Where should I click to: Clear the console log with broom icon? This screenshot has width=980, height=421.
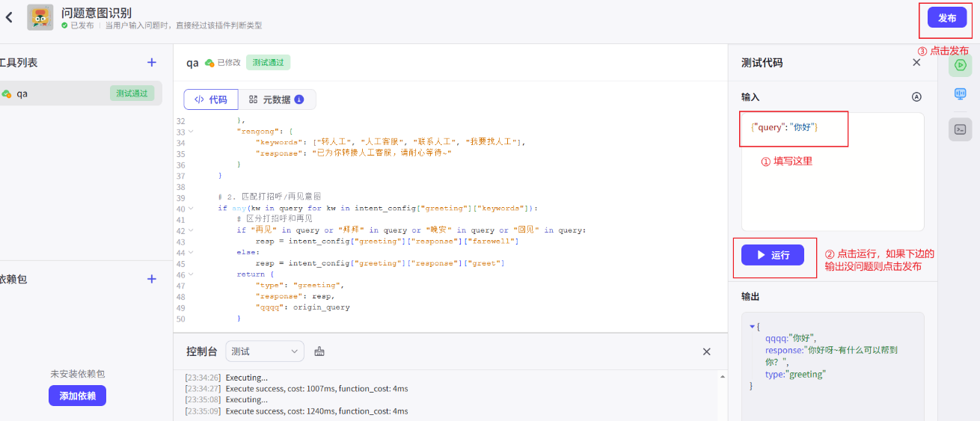point(319,351)
